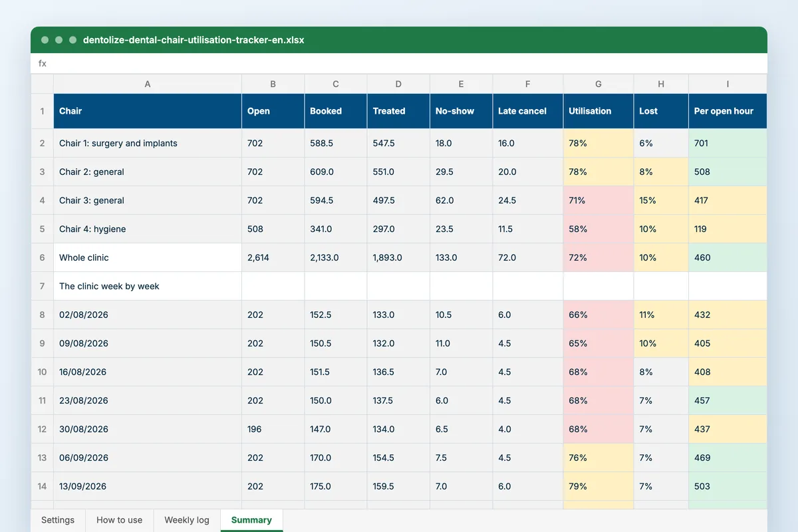Click per open hour value 503

(x=728, y=486)
